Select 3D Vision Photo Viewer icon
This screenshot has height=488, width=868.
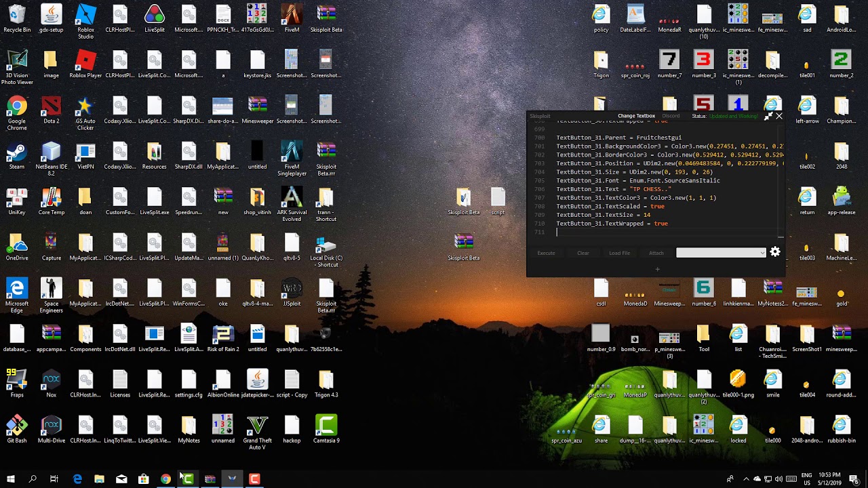point(17,68)
